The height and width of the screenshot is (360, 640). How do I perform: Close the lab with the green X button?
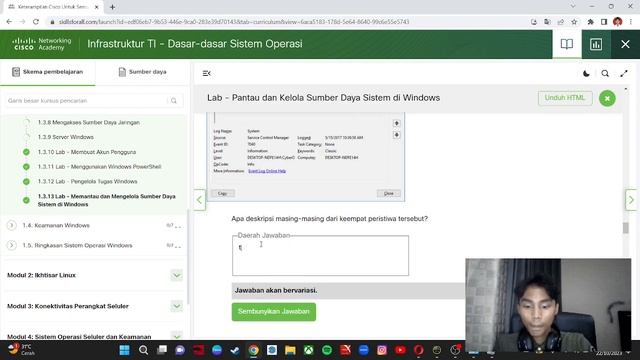pyautogui.click(x=607, y=98)
